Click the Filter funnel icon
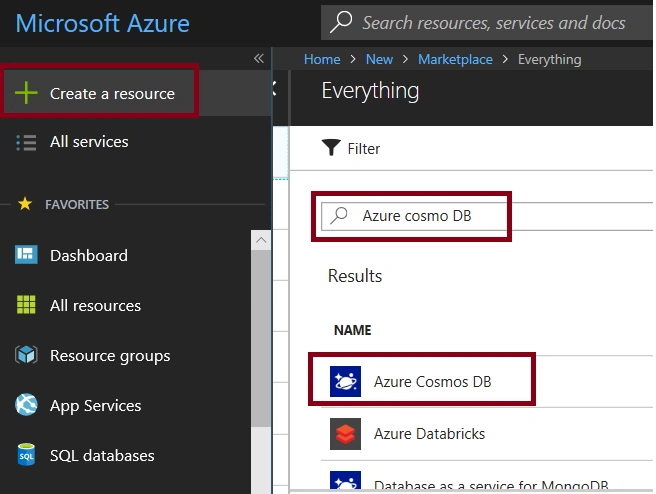 point(331,147)
